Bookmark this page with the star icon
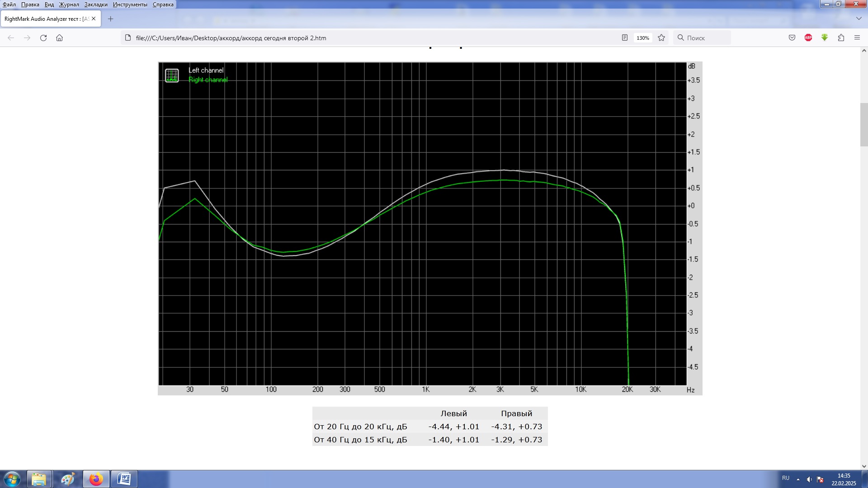The height and width of the screenshot is (488, 868). (661, 38)
